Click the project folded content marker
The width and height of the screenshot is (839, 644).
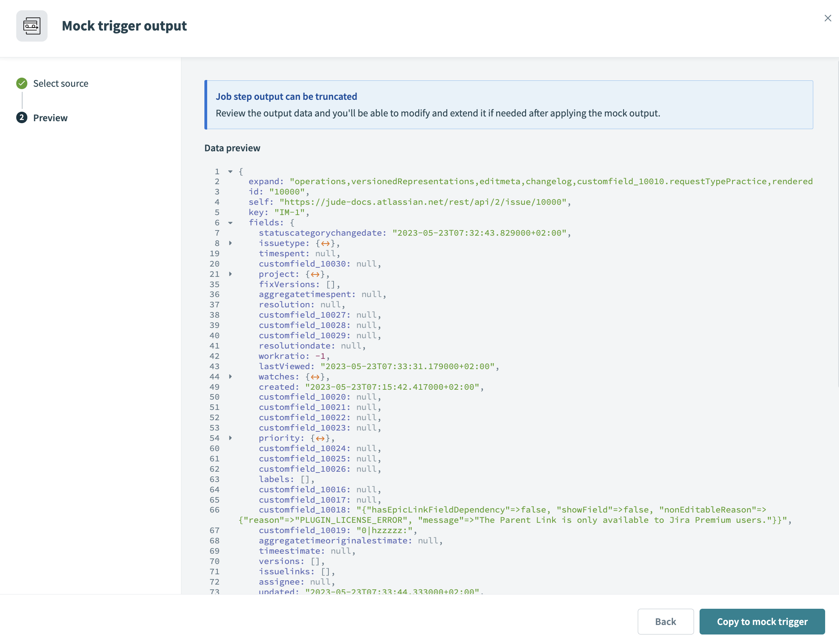click(315, 274)
